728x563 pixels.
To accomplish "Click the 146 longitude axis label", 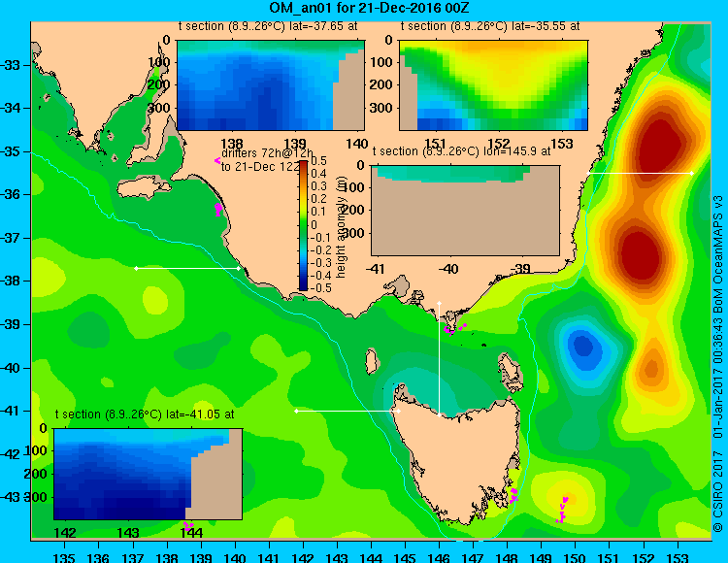I will 439,557.
